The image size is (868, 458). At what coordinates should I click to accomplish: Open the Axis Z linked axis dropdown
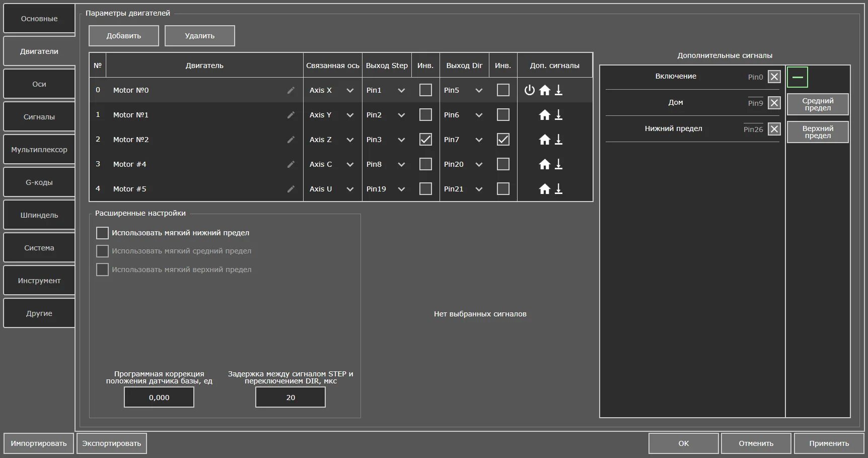[332, 140]
